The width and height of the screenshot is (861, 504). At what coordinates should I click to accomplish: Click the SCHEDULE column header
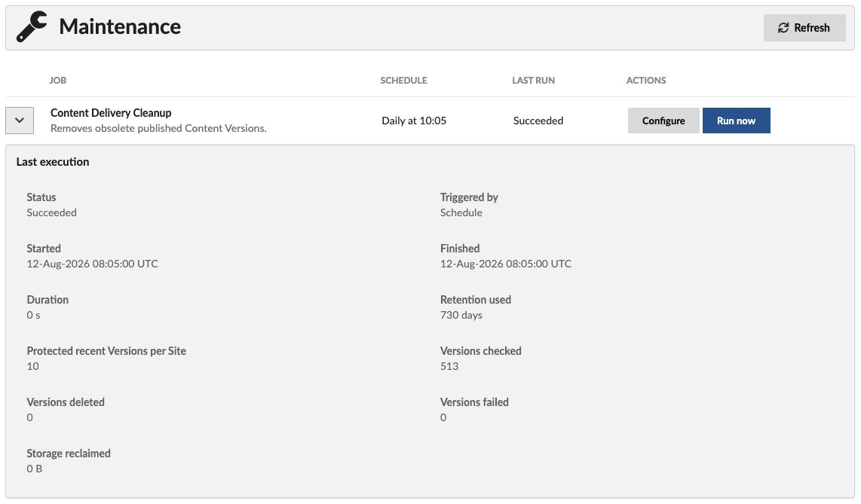click(403, 80)
